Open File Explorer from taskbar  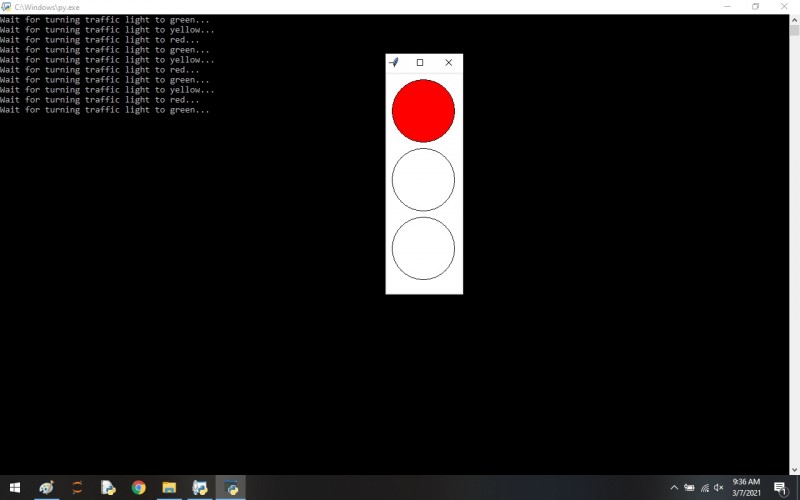(169, 488)
